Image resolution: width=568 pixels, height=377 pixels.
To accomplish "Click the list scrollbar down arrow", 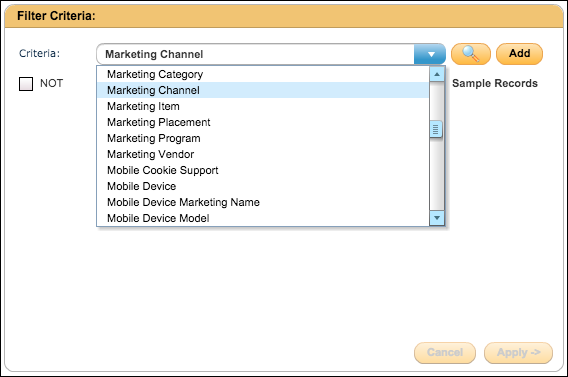I will tap(437, 218).
